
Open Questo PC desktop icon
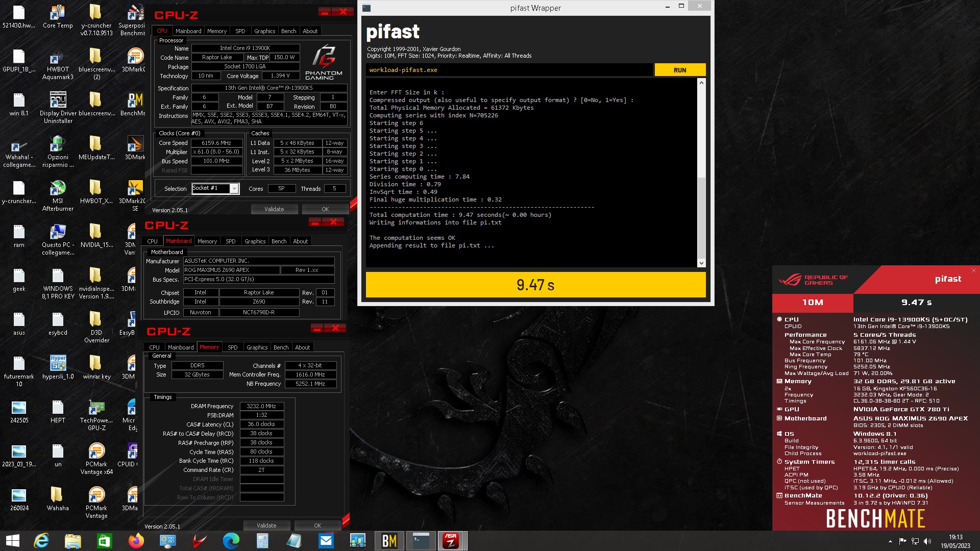click(58, 240)
